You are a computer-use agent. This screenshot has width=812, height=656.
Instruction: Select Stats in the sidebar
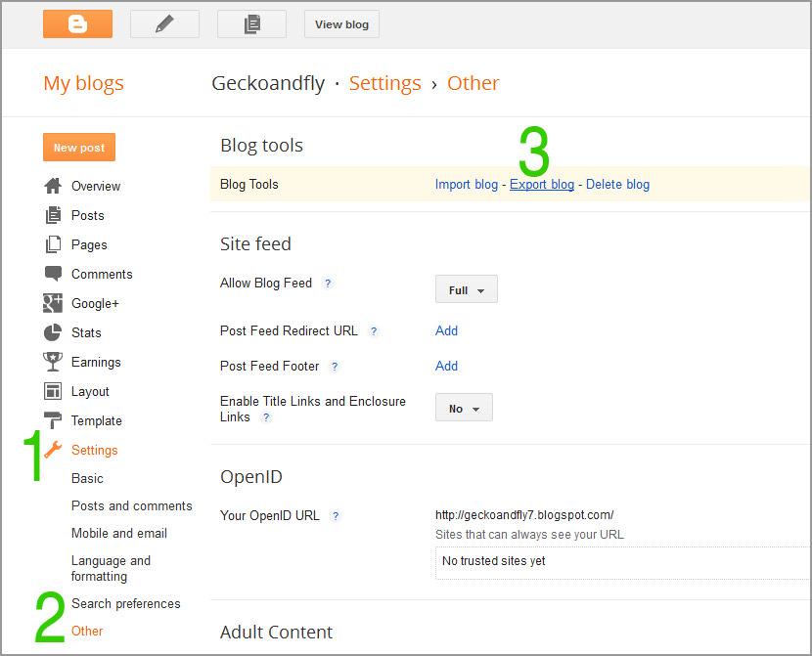click(86, 332)
